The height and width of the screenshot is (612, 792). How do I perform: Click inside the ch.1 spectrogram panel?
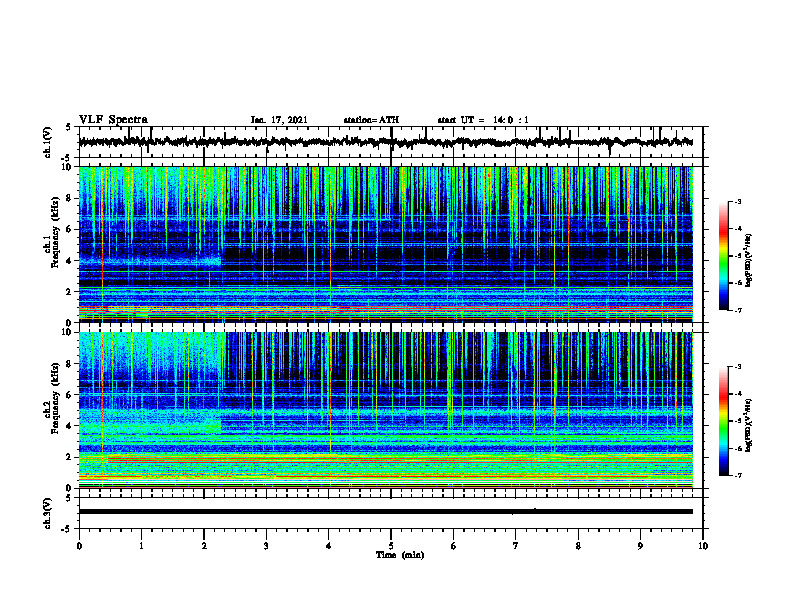click(x=385, y=244)
